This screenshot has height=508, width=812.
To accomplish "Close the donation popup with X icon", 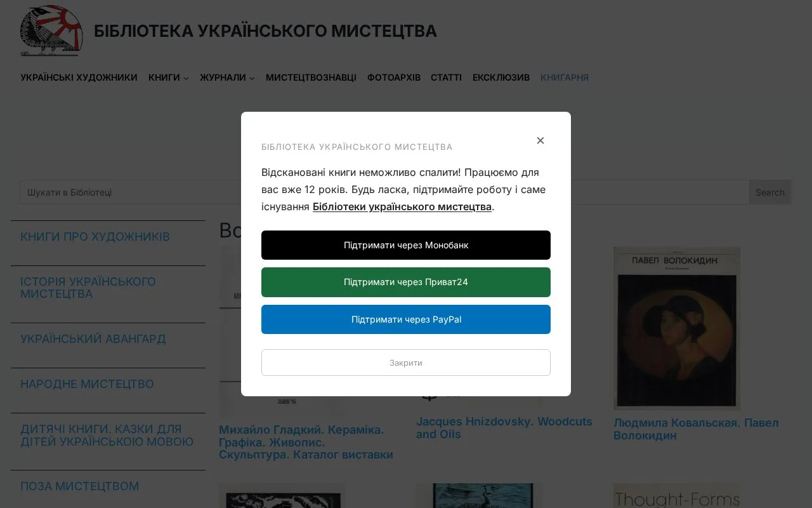I will pyautogui.click(x=540, y=140).
